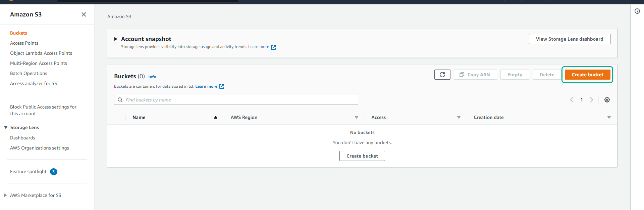644x210 pixels.
Task: Collapse the Storage Lens sidebar group
Action: pyautogui.click(x=6, y=127)
